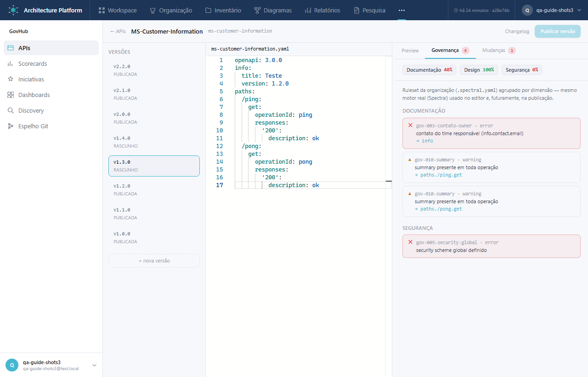Click the gov-005-security-global error card

[x=491, y=246]
